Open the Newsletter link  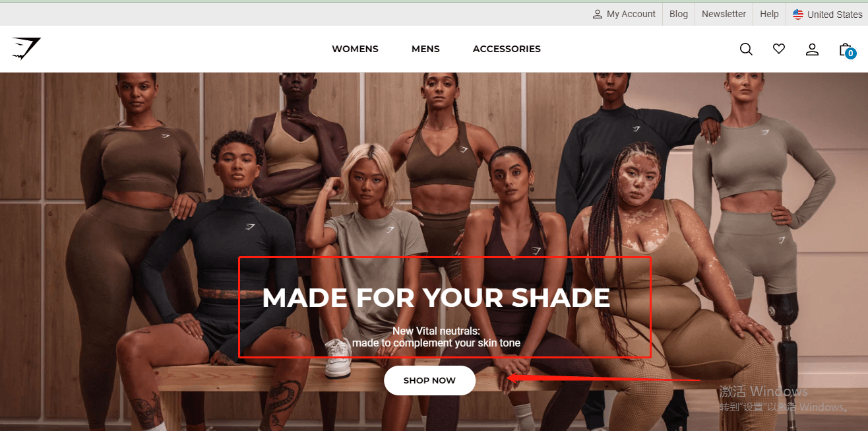point(724,14)
